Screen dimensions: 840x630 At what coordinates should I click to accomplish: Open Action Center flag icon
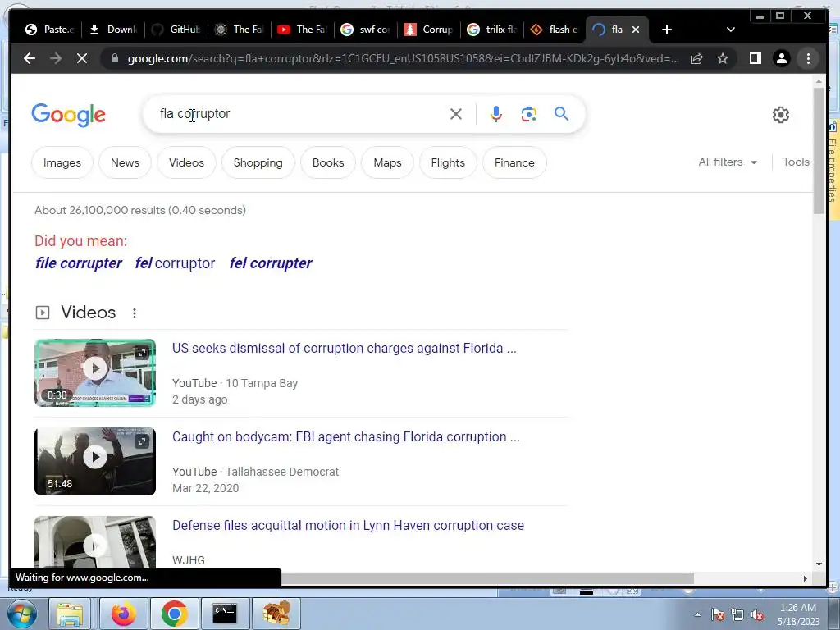pos(718,615)
